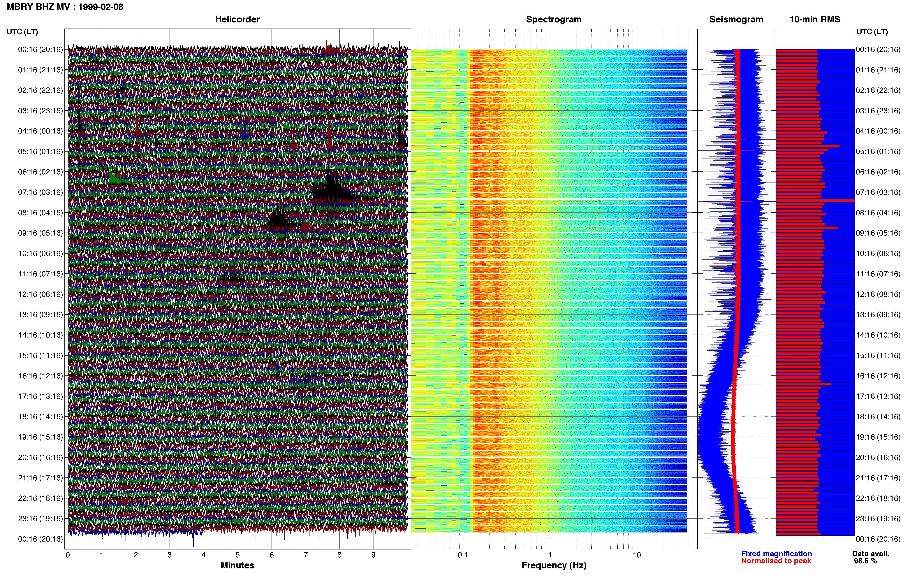Click the 'Fixed magnification' legend text

point(777,554)
